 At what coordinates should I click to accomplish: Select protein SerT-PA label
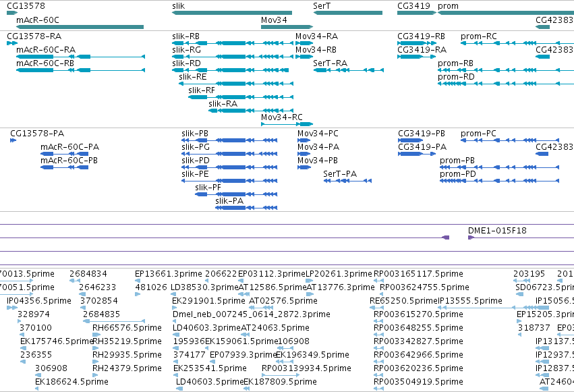[340, 174]
